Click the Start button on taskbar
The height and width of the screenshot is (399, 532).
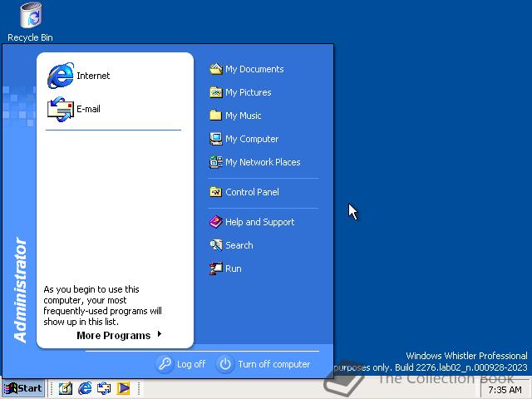[23, 388]
